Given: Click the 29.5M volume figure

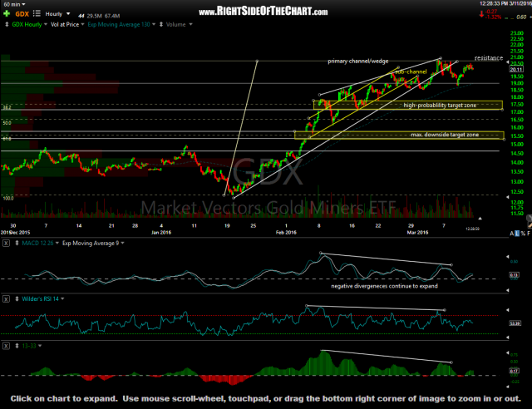Looking at the screenshot, I should coord(94,16).
